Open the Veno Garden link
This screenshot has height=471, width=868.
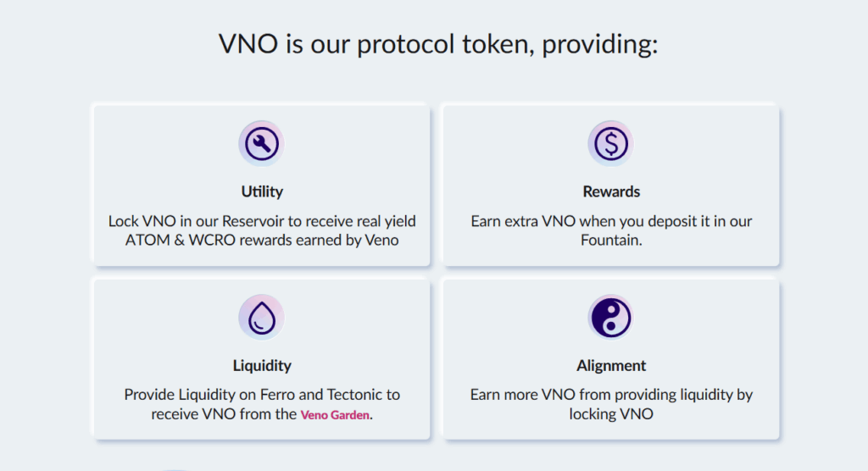[x=337, y=415]
